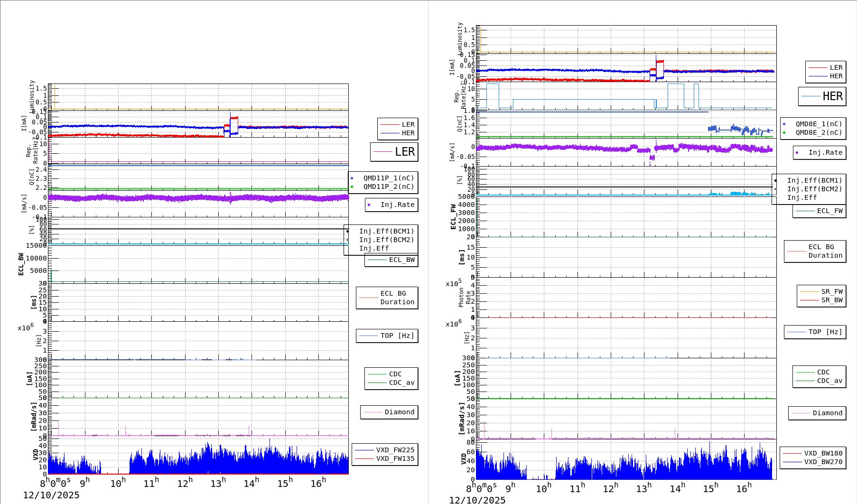Click the date label 12/10/2025 bottom left

(52, 495)
